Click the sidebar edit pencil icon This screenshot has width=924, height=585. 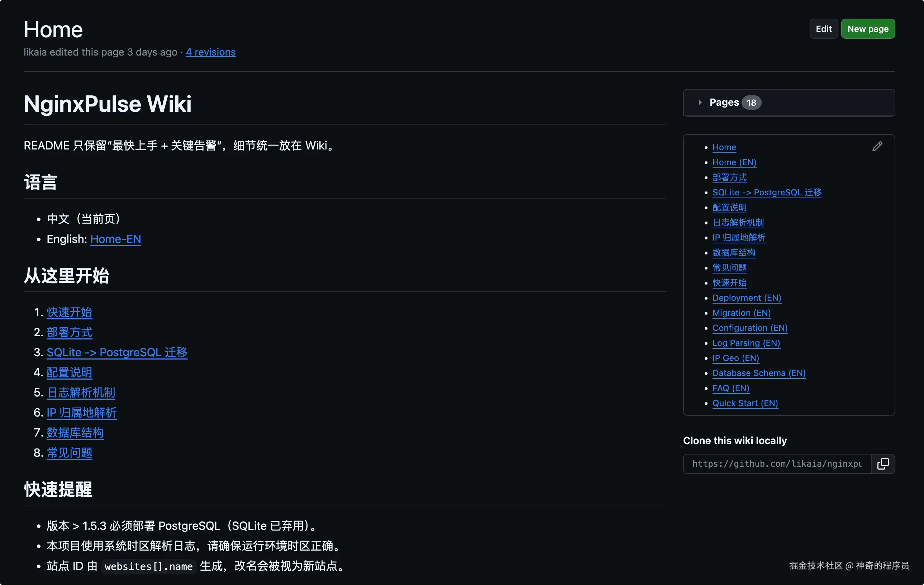pyautogui.click(x=877, y=146)
